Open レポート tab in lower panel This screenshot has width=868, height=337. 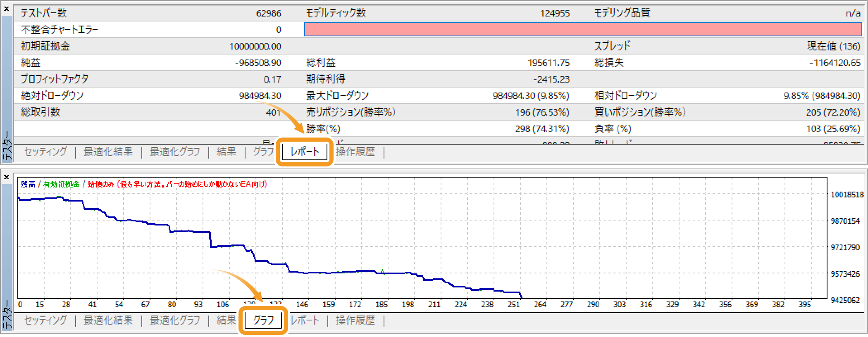305,320
